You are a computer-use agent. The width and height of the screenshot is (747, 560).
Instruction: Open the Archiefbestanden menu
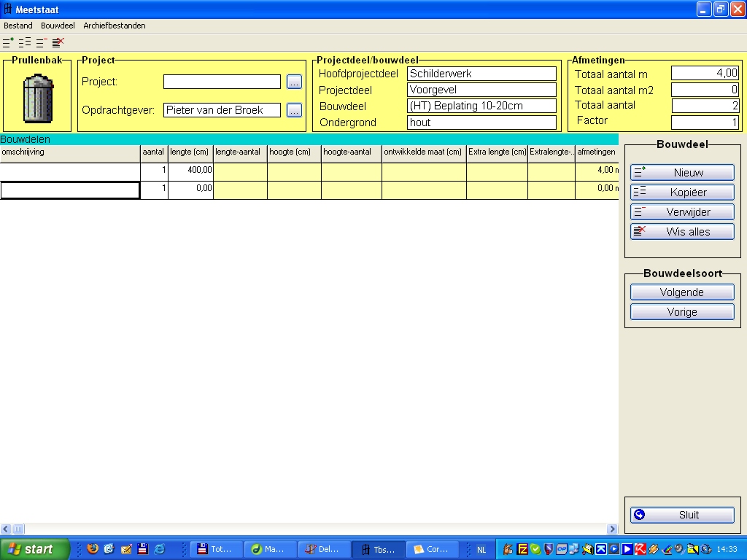[x=115, y=26]
